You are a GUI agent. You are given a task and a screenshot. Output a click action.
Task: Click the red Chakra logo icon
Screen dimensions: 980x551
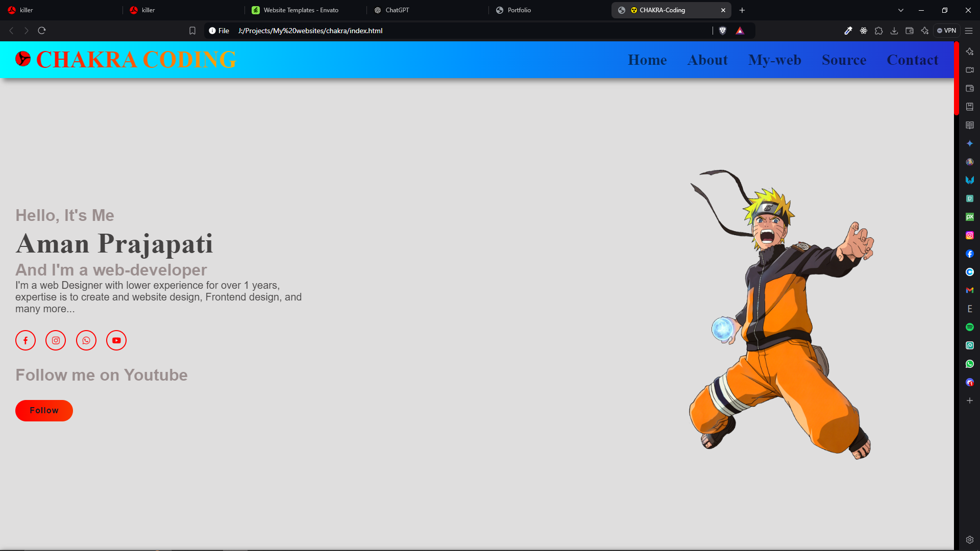tap(23, 59)
